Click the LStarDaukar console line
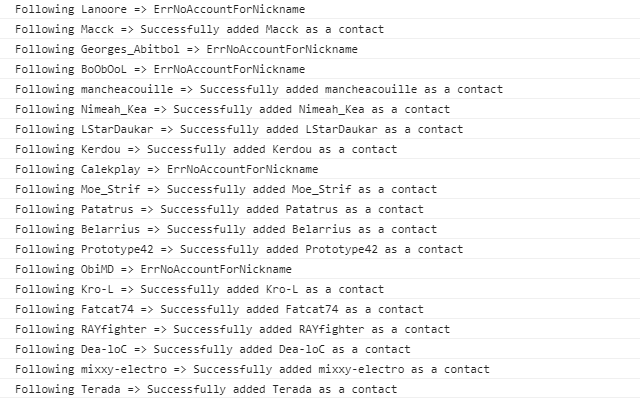This screenshot has height=400, width=640. click(239, 129)
